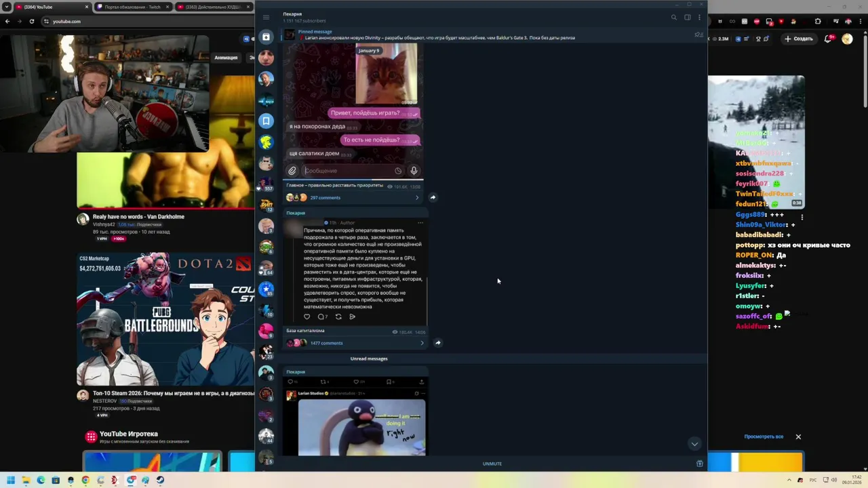Screen dimensions: 868x488
Task: Click the UNMUTE channel button
Action: [x=492, y=464]
